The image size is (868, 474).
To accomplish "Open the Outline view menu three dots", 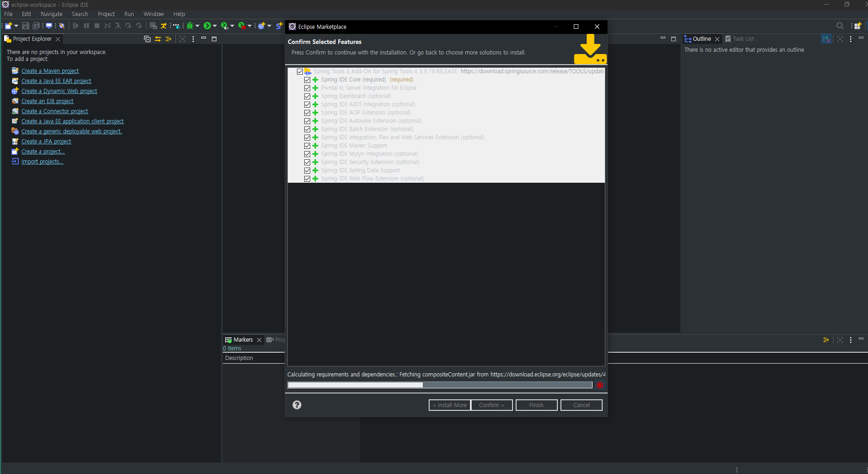I will point(851,39).
